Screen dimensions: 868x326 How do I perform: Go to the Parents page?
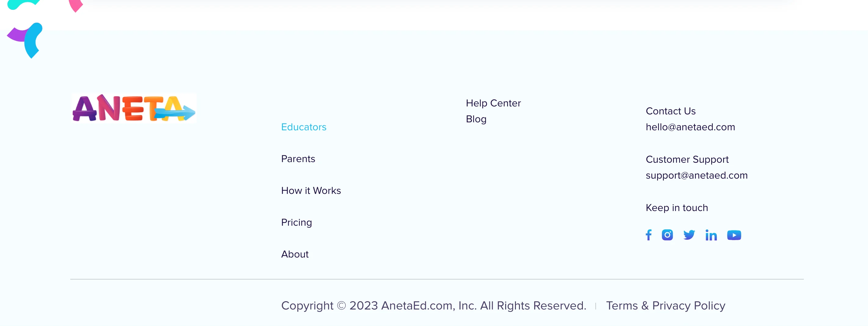pos(298,159)
